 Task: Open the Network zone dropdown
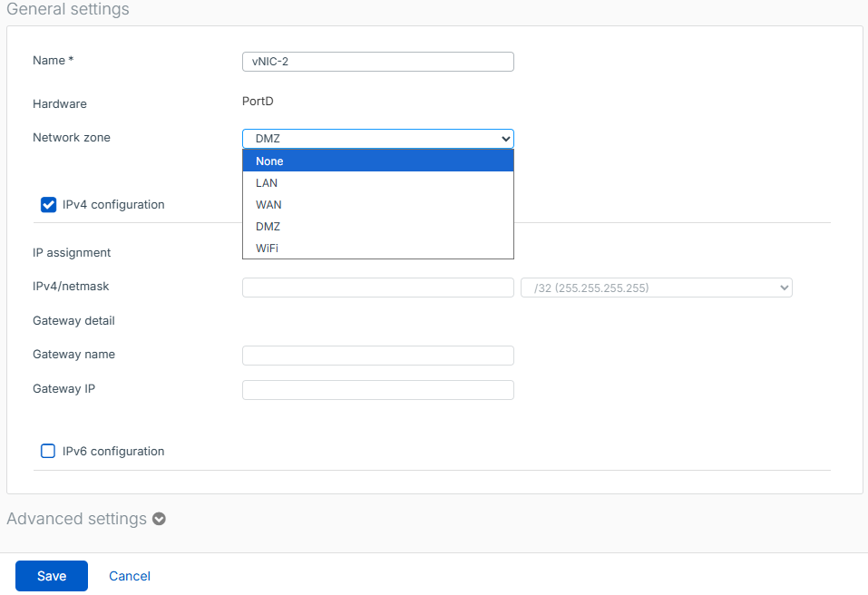click(x=377, y=139)
